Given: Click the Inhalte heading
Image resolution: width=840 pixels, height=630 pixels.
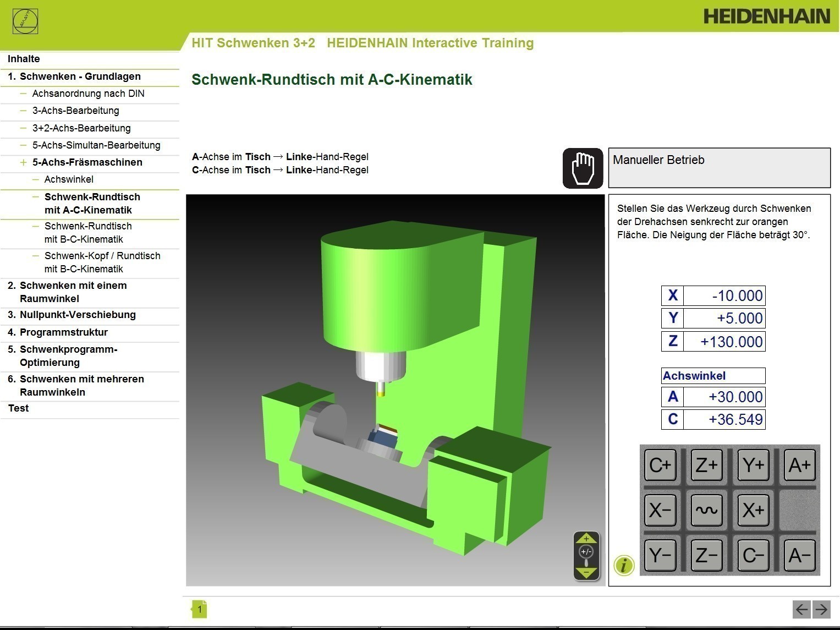Looking at the screenshot, I should (x=24, y=59).
